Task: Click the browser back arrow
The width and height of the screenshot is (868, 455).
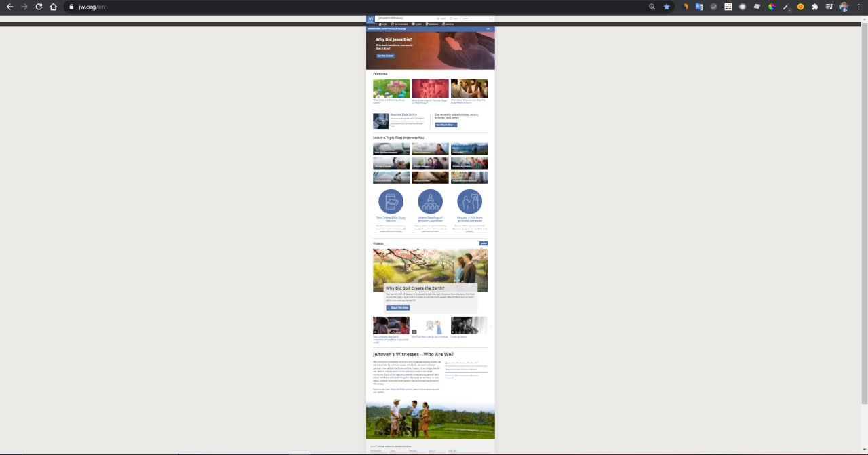Action: [9, 7]
